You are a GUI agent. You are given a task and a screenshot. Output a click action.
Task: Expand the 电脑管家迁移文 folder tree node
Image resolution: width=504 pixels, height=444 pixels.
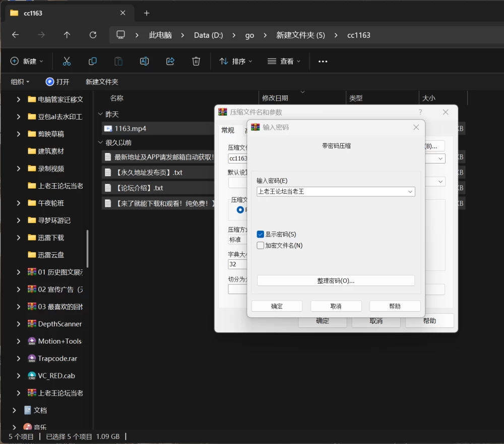pyautogui.click(x=18, y=99)
